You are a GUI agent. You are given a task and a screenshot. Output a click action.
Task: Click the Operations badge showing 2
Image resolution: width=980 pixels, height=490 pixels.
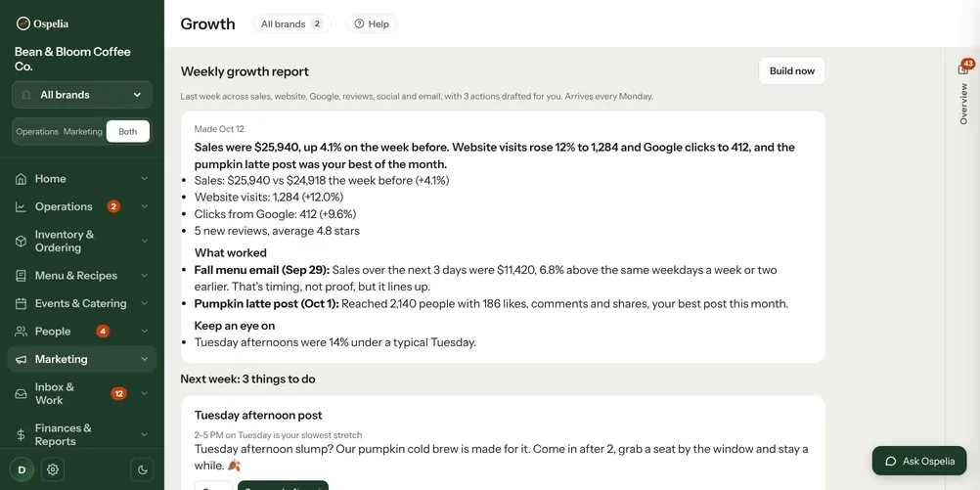(x=113, y=206)
